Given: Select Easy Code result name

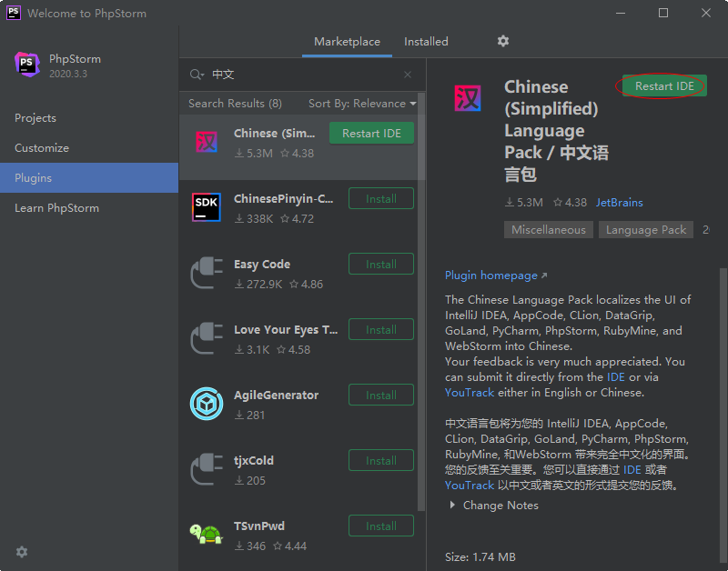Looking at the screenshot, I should pos(262,264).
